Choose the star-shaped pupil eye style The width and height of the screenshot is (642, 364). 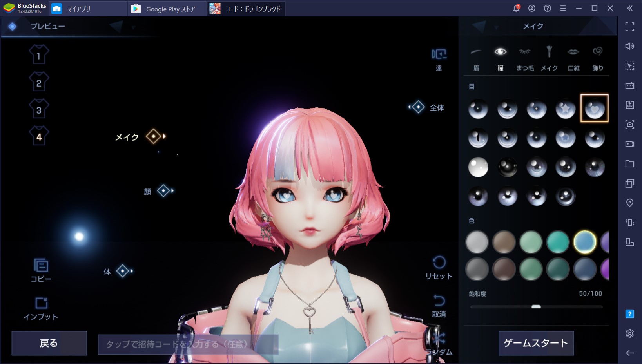[x=565, y=109]
